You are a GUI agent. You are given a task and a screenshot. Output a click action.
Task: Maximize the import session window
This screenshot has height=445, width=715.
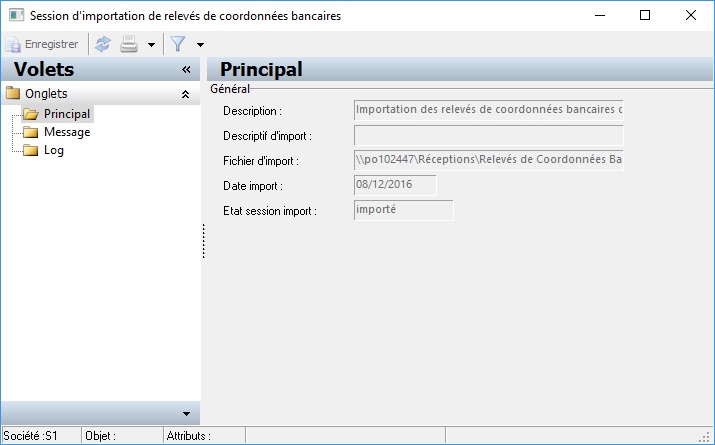pos(645,15)
